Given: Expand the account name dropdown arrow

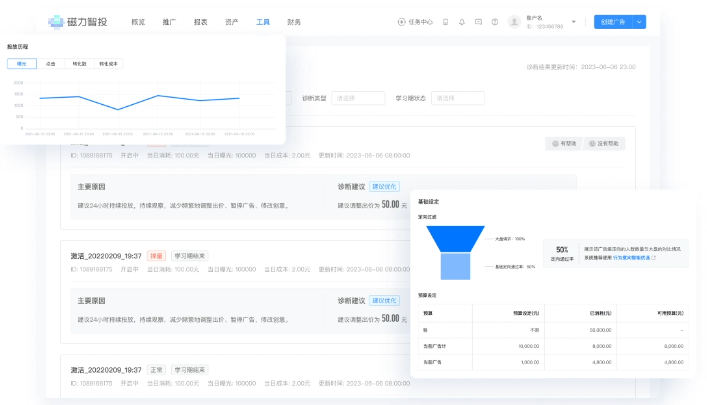Looking at the screenshot, I should coord(574,22).
